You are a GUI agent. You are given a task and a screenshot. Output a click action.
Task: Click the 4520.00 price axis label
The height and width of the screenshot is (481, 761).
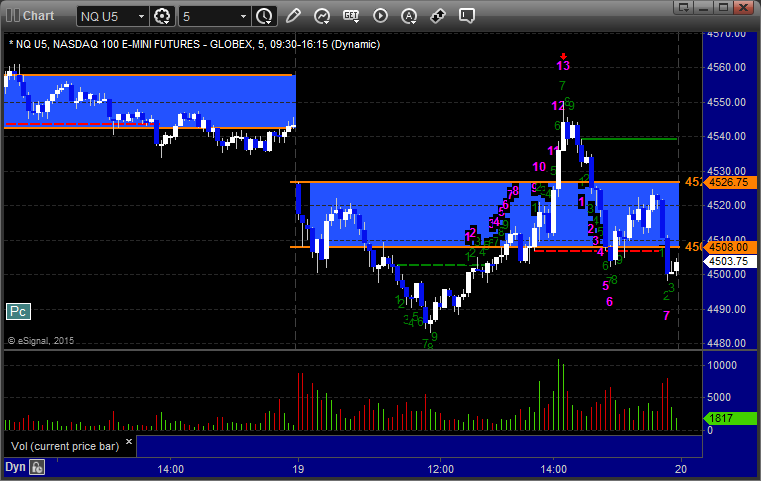click(x=727, y=205)
